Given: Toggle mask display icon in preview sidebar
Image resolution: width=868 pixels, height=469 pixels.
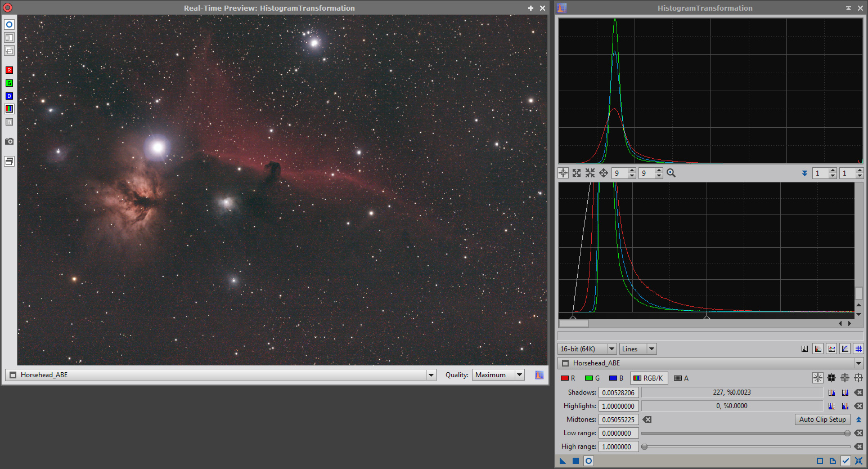Looking at the screenshot, I should pyautogui.click(x=9, y=38).
